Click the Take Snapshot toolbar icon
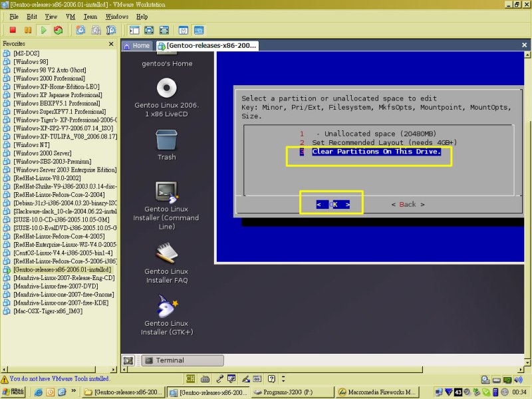The height and width of the screenshot is (399, 532). [80, 30]
